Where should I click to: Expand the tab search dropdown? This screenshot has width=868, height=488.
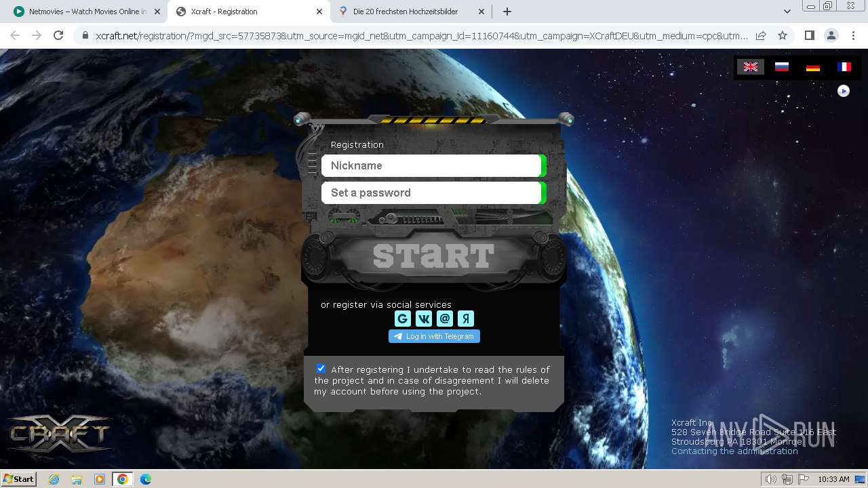[787, 12]
